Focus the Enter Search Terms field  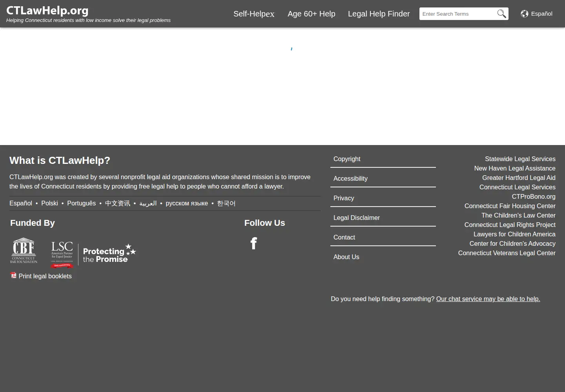tap(457, 14)
